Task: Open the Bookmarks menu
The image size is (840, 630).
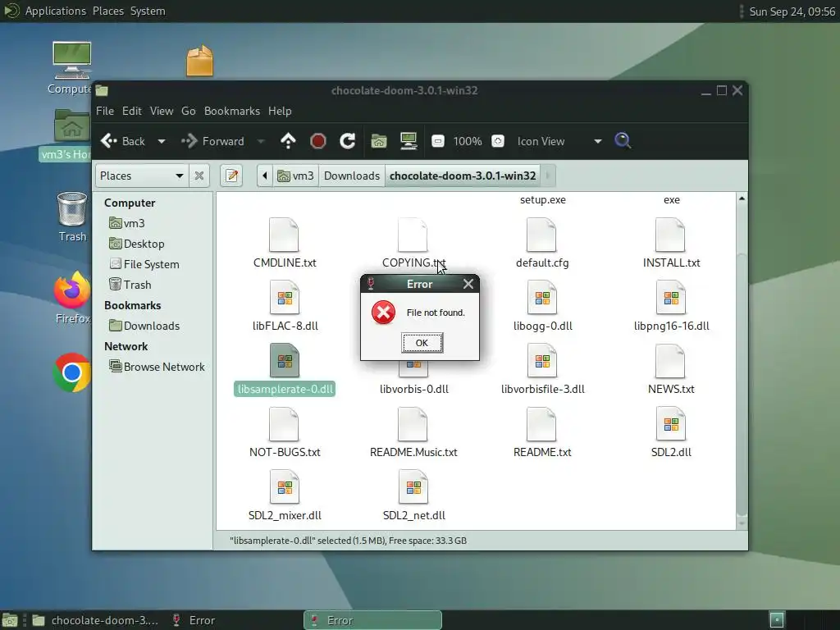Action: pyautogui.click(x=232, y=111)
